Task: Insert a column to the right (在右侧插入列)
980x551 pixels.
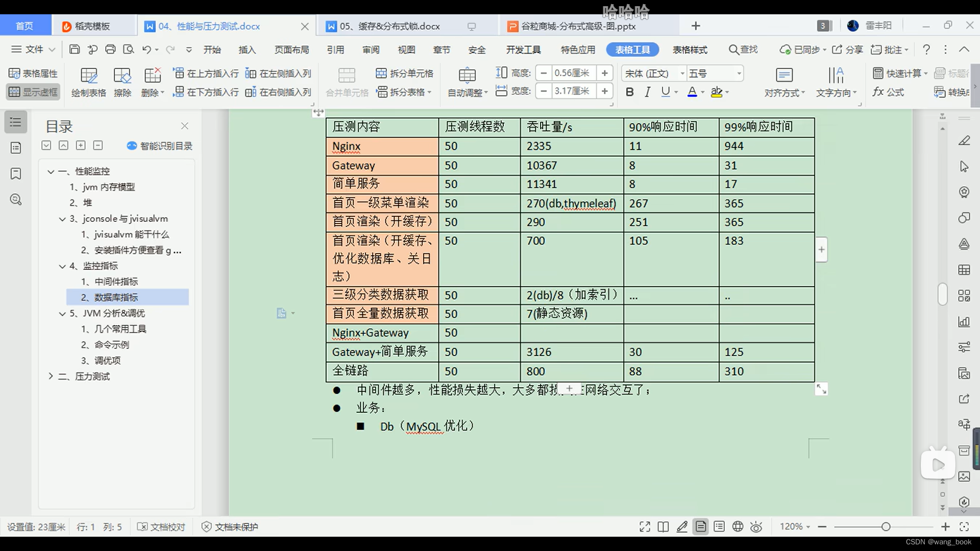Action: [278, 92]
